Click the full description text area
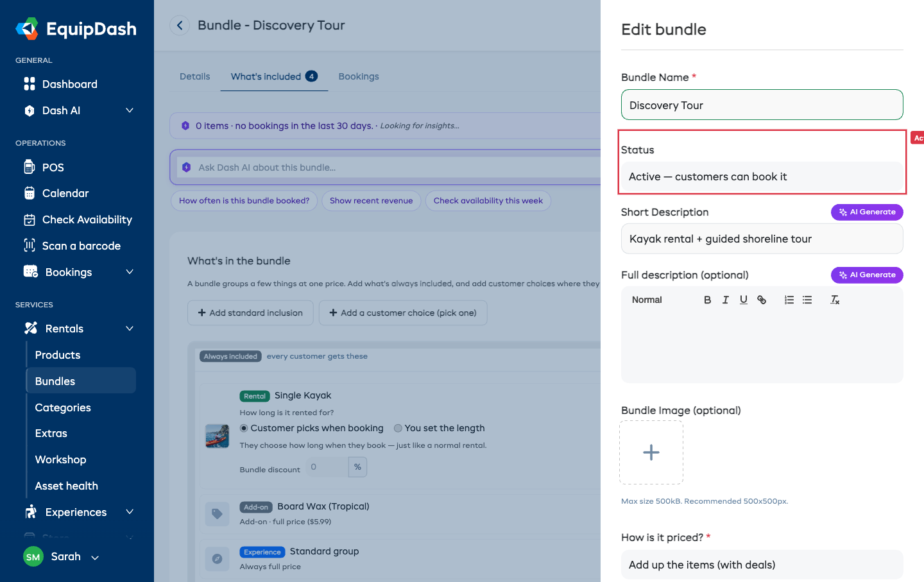This screenshot has height=582, width=924. point(762,347)
